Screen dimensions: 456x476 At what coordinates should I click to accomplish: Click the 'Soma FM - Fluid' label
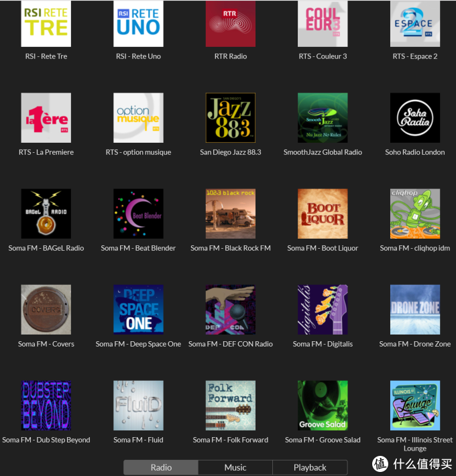pos(138,440)
